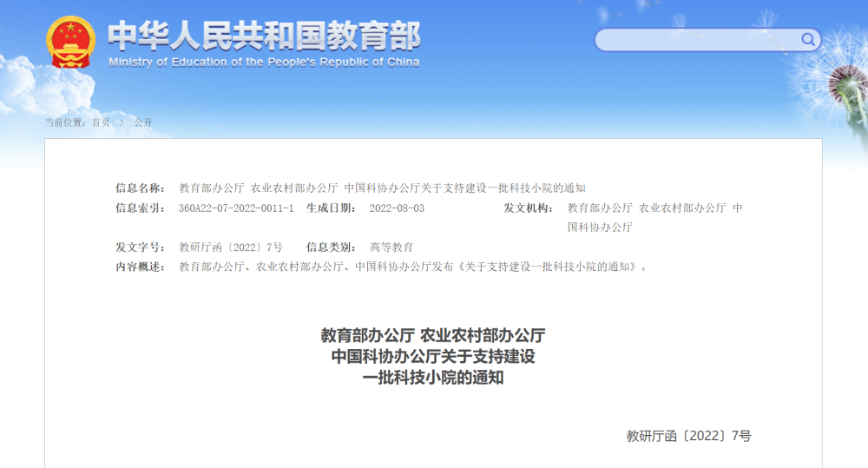This screenshot has width=868, height=468.
Task: Click 教研厅函 number beside 发文字号 label
Action: point(231,247)
